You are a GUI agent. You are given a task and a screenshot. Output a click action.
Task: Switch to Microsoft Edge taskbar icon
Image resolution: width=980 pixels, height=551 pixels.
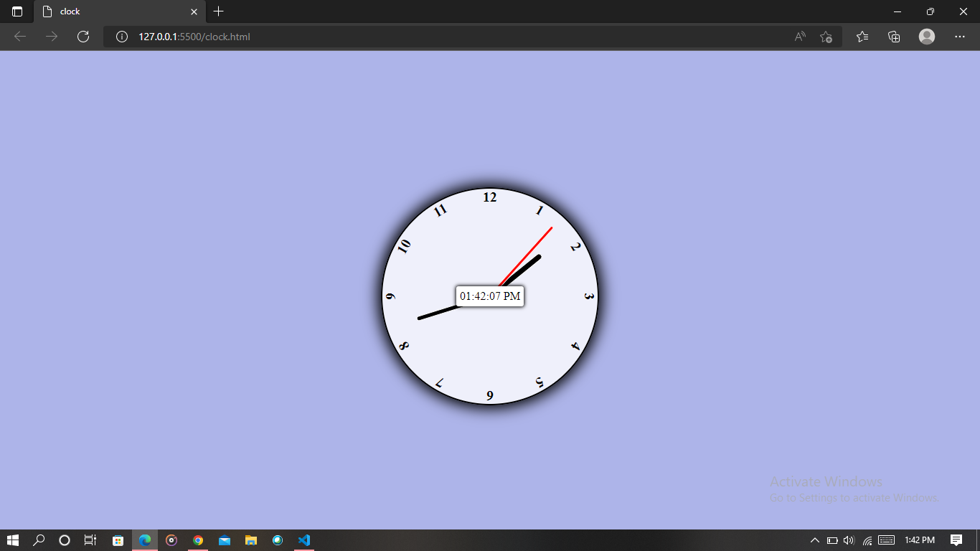tap(145, 540)
